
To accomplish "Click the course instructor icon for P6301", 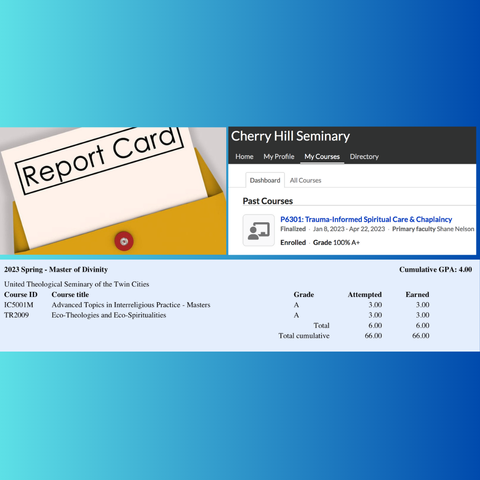I will pos(258,230).
